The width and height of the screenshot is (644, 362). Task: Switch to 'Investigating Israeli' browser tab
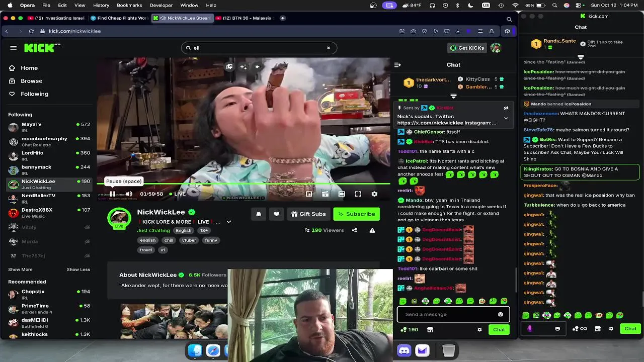[56, 18]
